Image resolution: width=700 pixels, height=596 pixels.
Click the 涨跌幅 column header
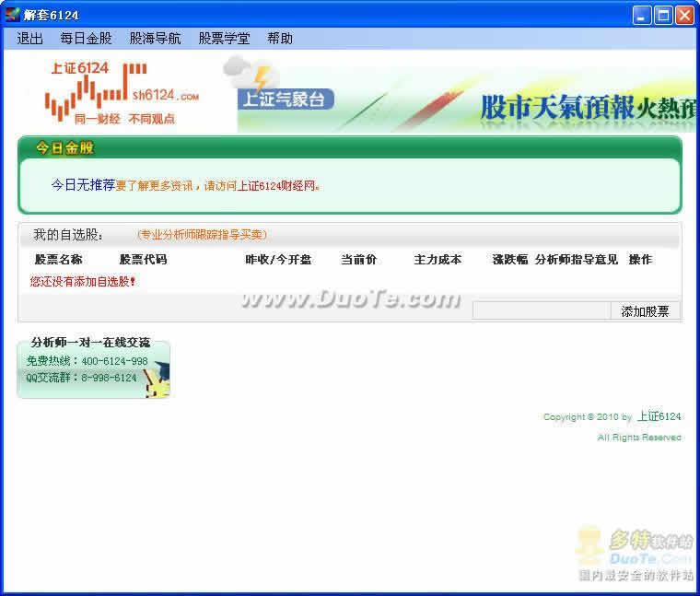coord(510,260)
